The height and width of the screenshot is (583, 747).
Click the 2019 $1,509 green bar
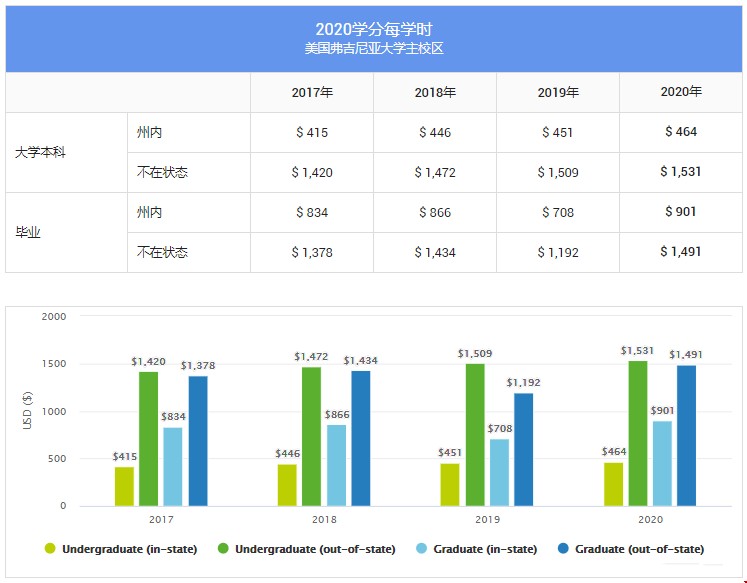475,434
